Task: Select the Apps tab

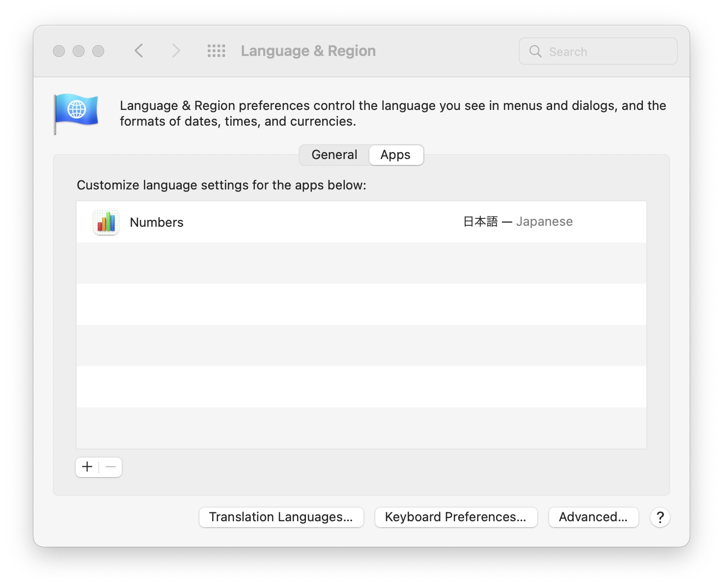Action: coord(395,155)
